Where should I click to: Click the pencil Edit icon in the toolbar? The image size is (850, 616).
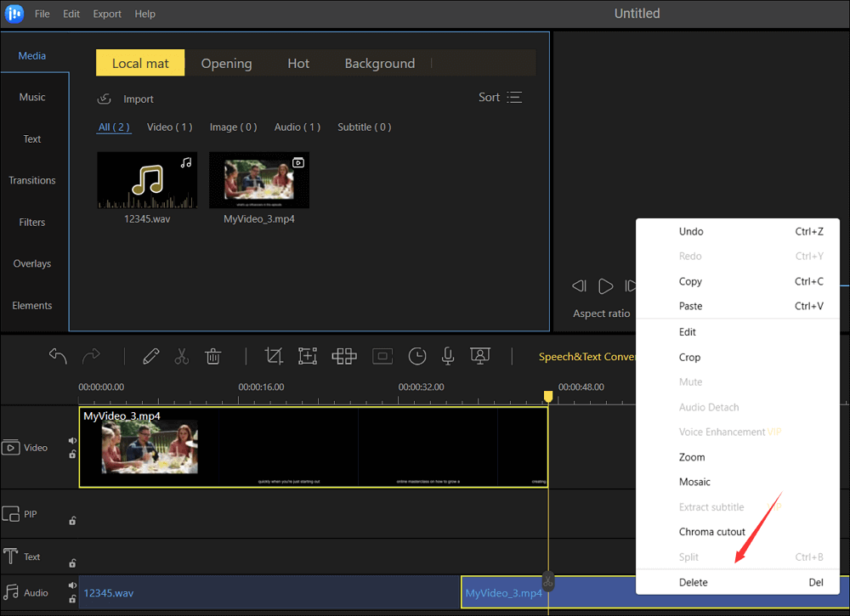(150, 356)
